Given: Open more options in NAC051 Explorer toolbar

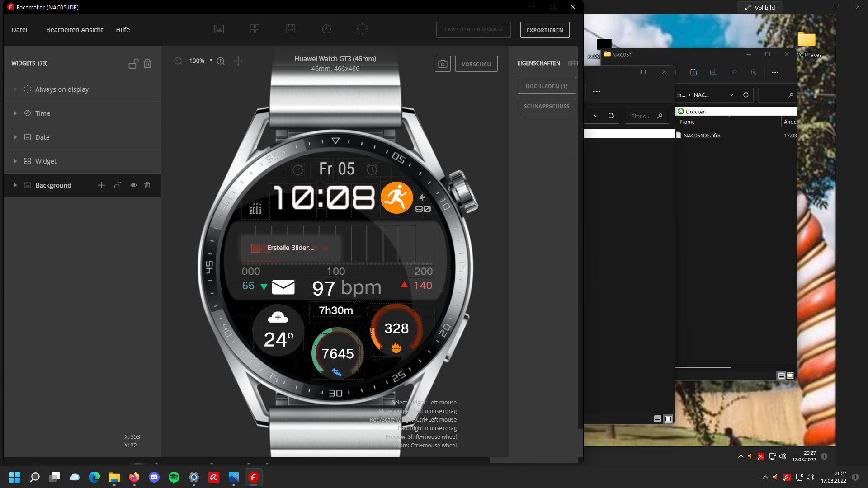Looking at the screenshot, I should click(775, 72).
